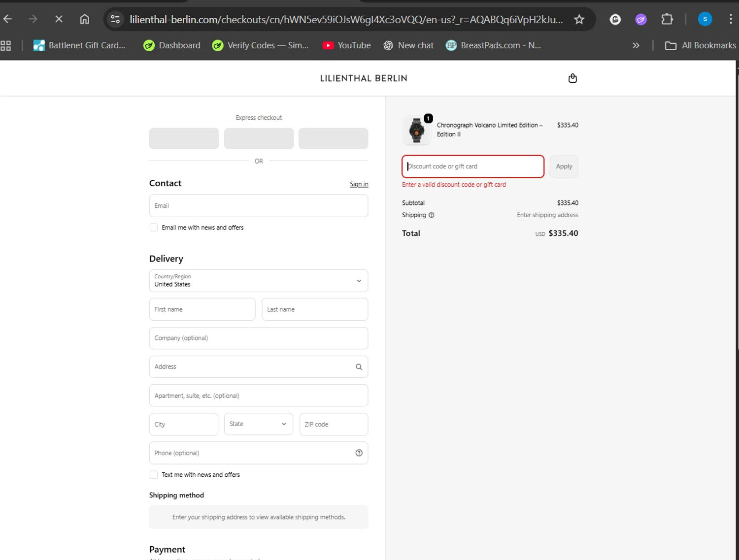Focus the City field
This screenshot has width=739, height=560.
(184, 424)
